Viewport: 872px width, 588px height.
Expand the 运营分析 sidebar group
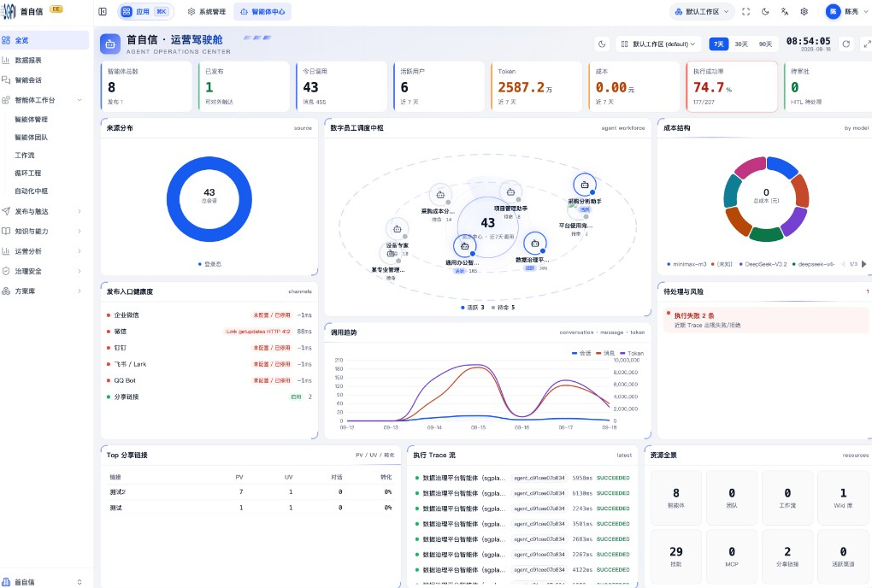pos(44,251)
